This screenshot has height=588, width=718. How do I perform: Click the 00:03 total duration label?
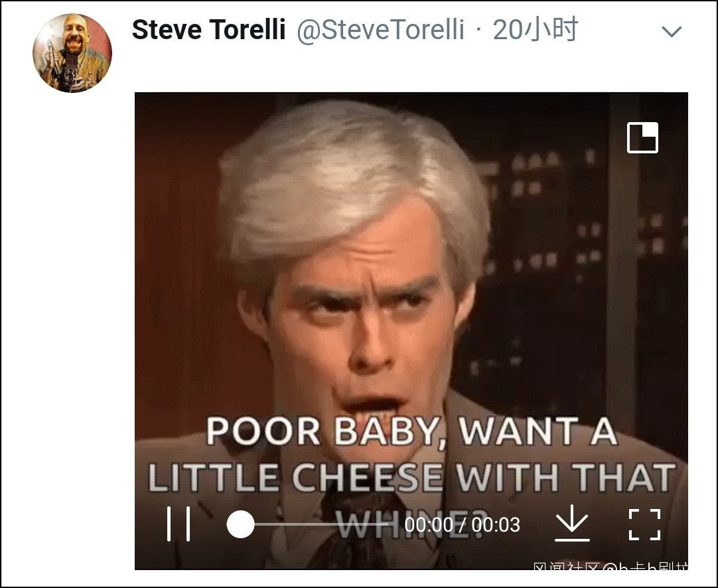click(x=496, y=525)
